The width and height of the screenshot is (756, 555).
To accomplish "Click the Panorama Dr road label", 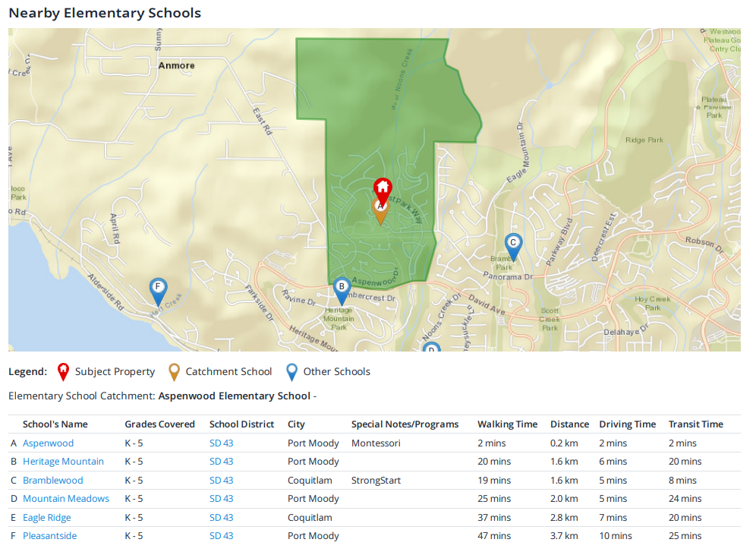I will [509, 276].
